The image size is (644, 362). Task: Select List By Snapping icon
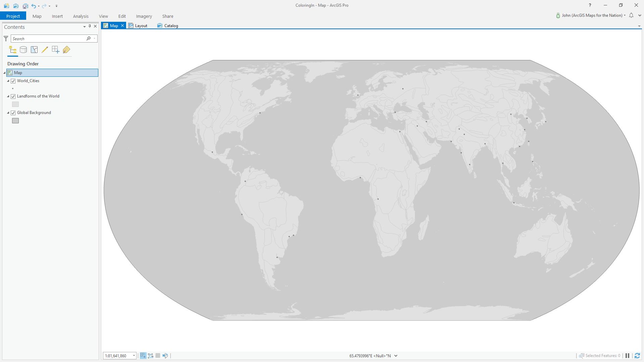coord(55,50)
